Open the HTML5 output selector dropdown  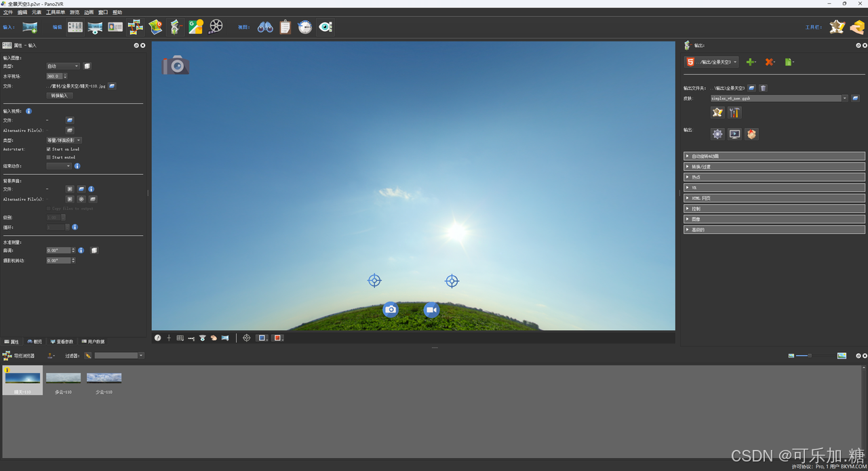(x=711, y=62)
